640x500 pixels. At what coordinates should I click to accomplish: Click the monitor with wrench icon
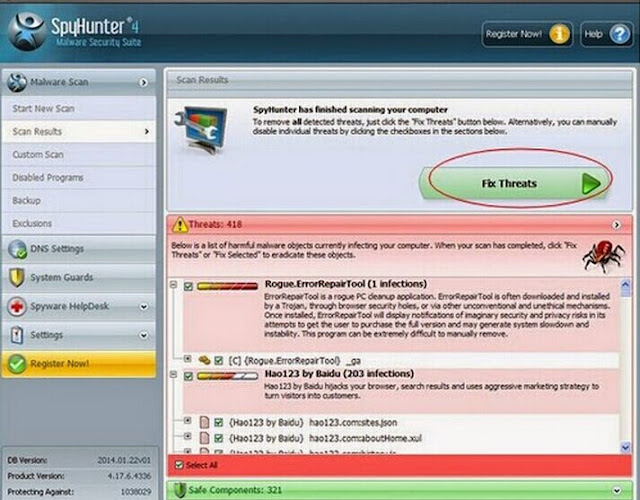point(201,129)
